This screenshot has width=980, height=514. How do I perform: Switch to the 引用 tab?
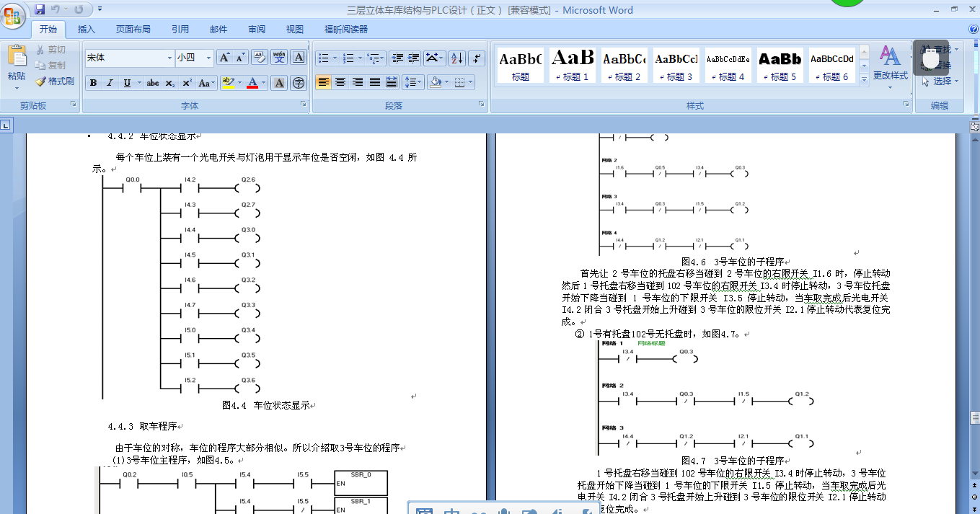click(x=180, y=30)
